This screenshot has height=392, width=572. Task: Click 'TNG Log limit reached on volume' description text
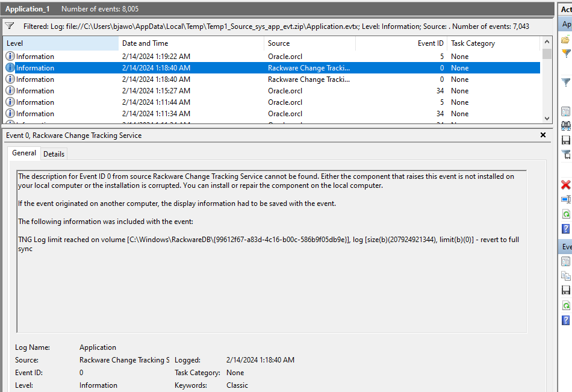tap(72, 240)
